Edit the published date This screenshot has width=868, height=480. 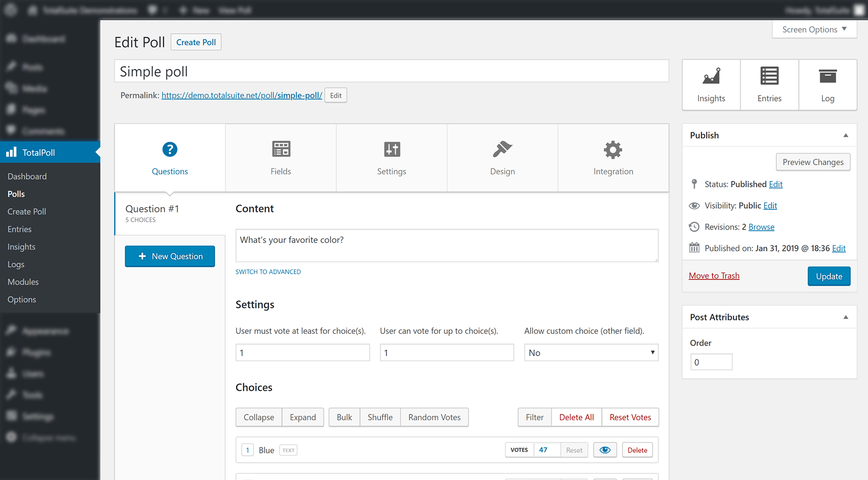[839, 248]
